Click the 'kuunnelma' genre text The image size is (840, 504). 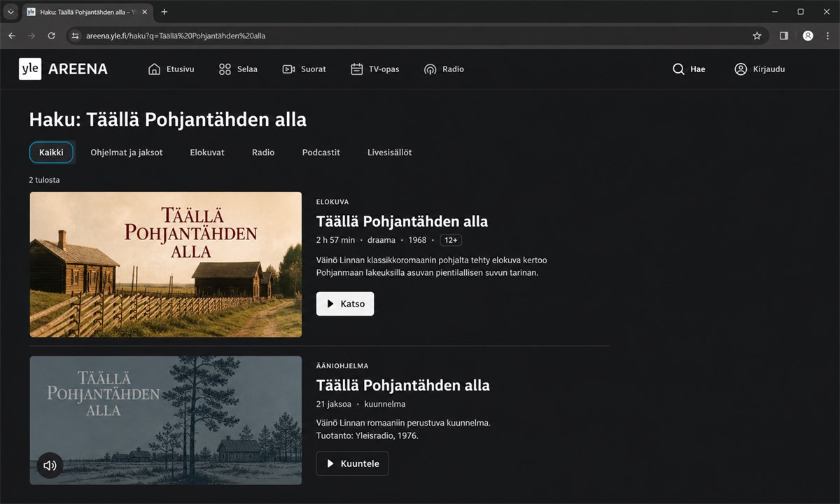(x=385, y=404)
